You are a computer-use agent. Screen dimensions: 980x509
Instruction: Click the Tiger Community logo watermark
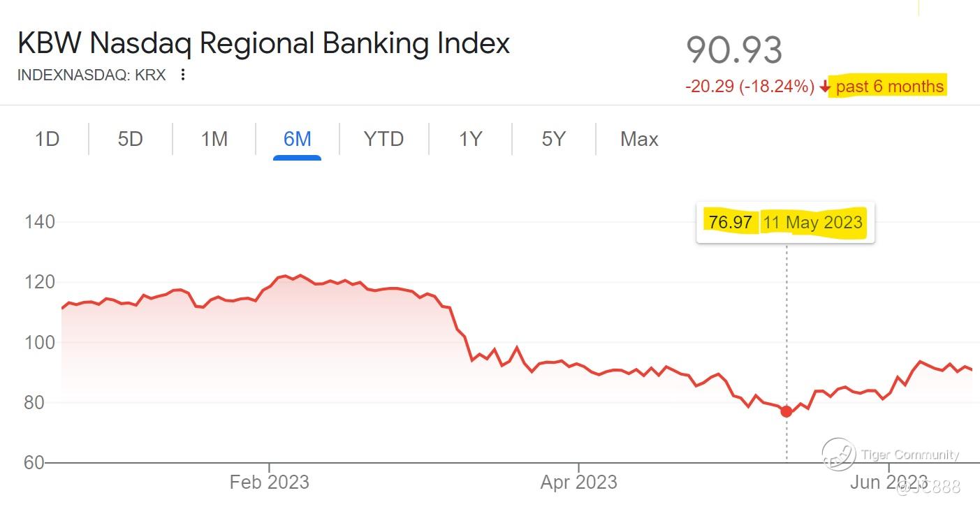(839, 455)
